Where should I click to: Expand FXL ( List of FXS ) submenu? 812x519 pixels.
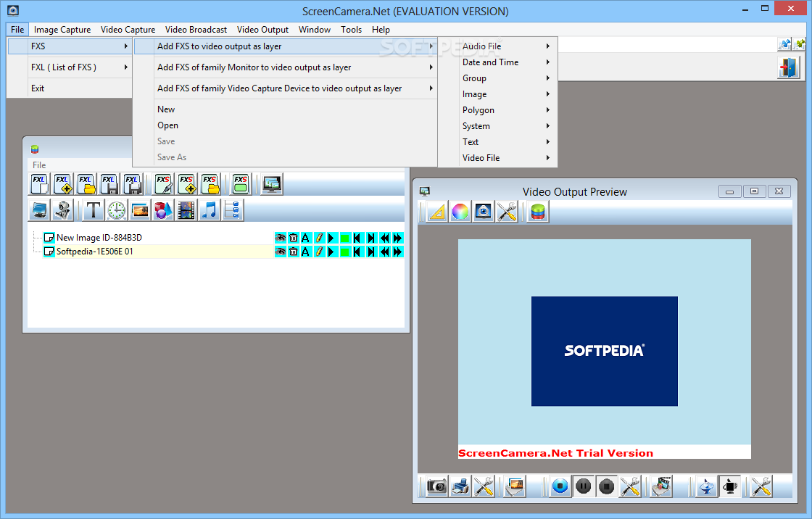coord(70,67)
